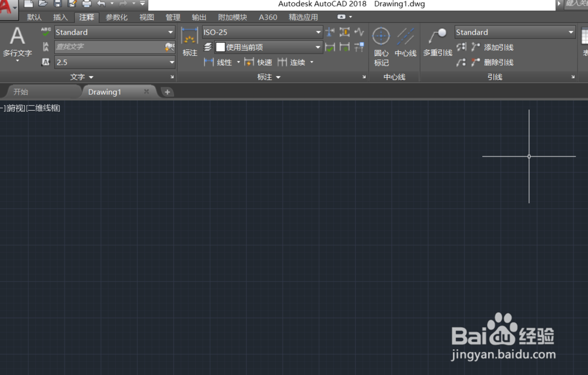The height and width of the screenshot is (375, 588).
Task: Click the Plot printer icon
Action: click(86, 4)
